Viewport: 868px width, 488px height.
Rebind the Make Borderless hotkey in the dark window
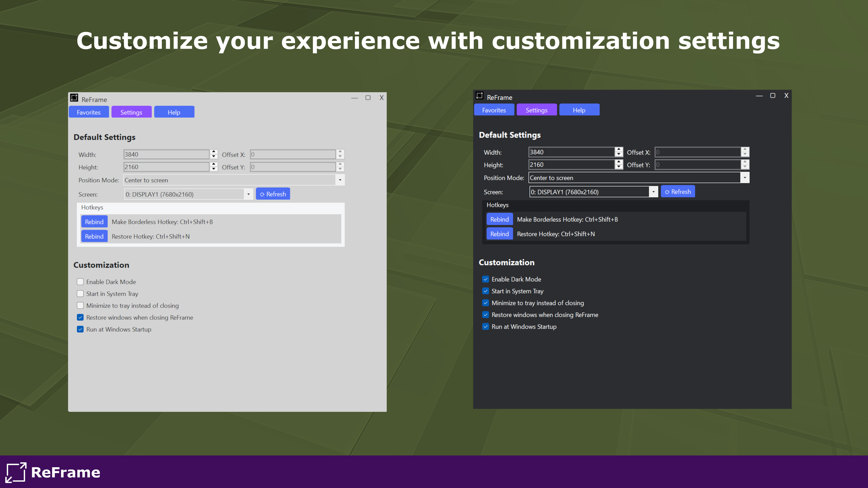click(499, 219)
